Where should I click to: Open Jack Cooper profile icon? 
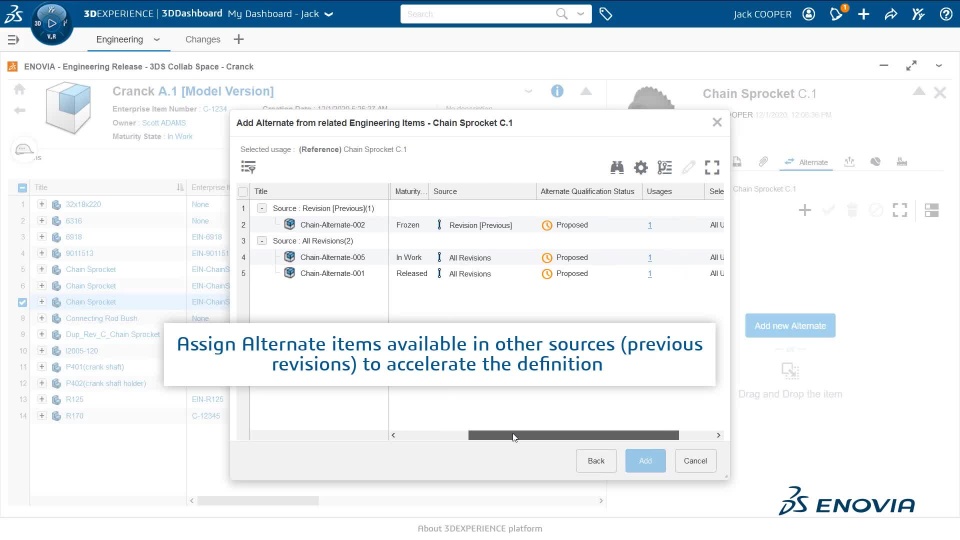809,14
